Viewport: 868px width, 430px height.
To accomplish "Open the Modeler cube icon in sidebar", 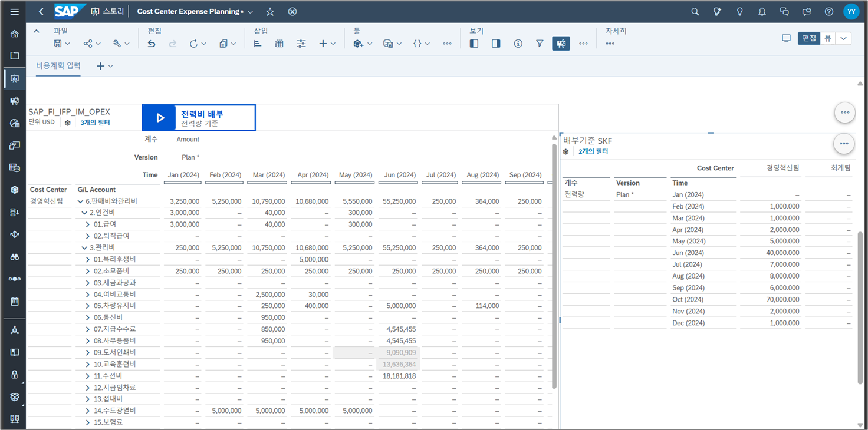I will click(x=15, y=190).
